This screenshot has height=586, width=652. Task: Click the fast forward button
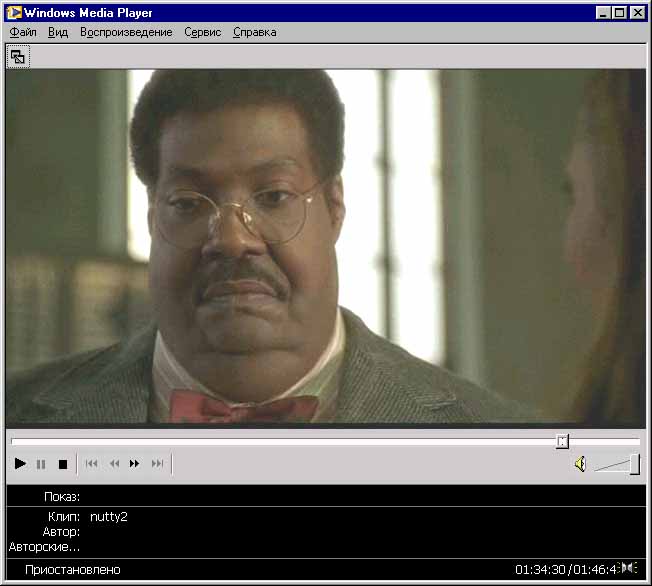pos(134,463)
